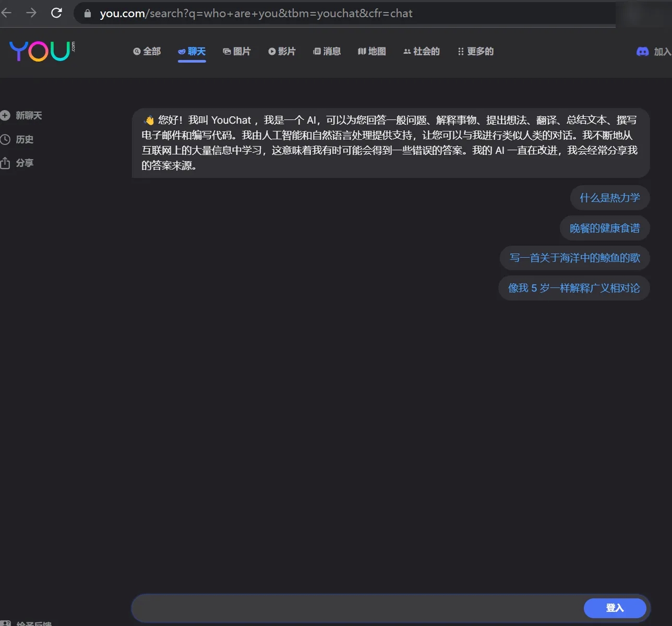Reload the page with the refresh icon

point(56,13)
